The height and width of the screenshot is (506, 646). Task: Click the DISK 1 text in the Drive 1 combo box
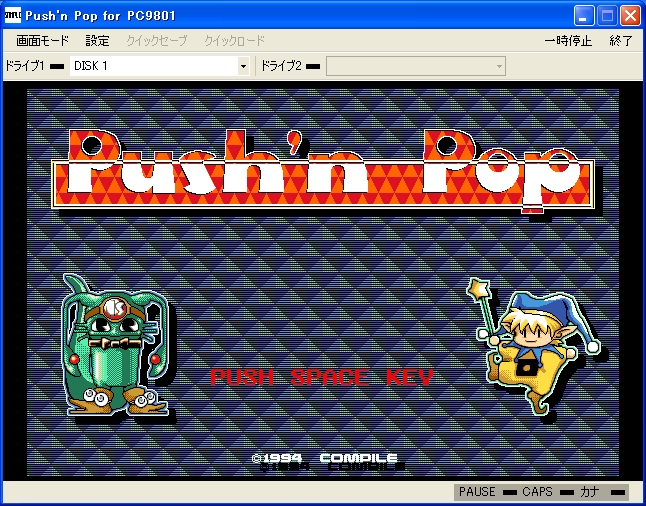[x=91, y=66]
